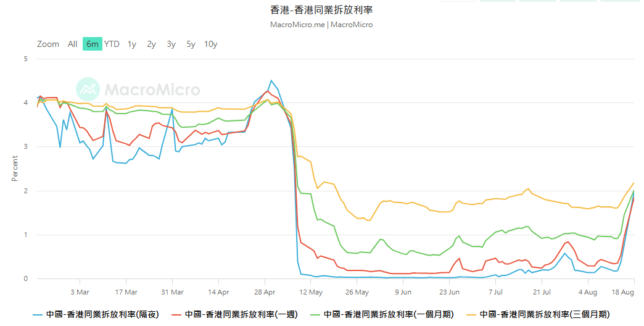This screenshot has height=326, width=644.
Task: Open the MacroMicro.me subtitle link
Action: [297, 25]
